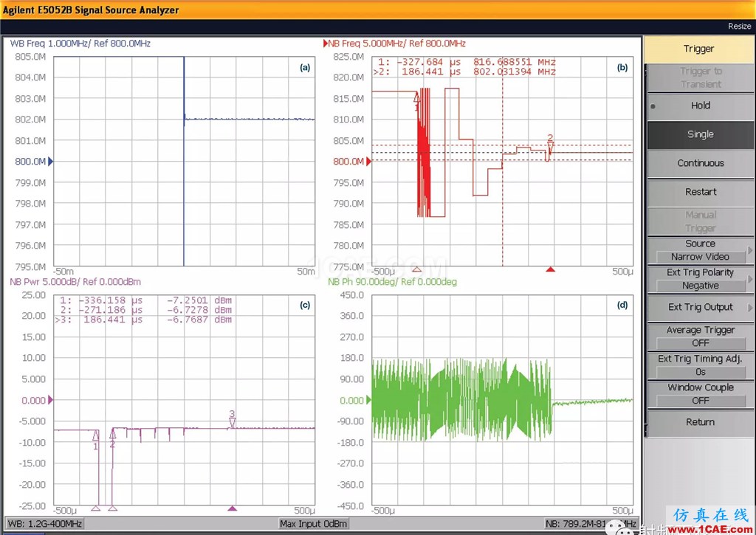
Task: Click the Restart softkey
Action: click(x=700, y=192)
